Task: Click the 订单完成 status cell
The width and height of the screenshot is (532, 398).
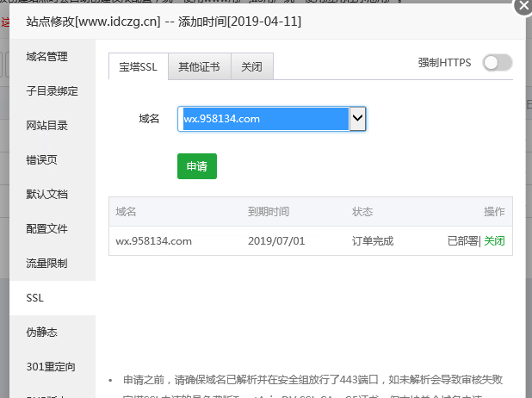Action: tap(373, 241)
